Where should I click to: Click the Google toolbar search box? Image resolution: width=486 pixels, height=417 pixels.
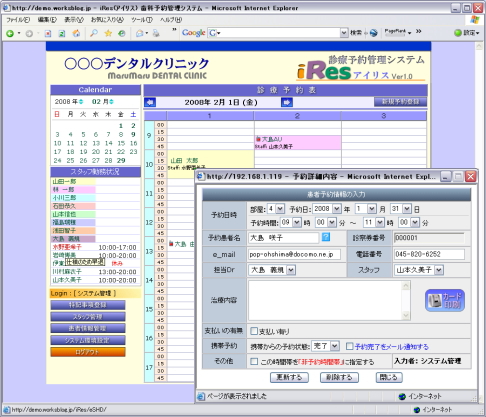point(278,33)
